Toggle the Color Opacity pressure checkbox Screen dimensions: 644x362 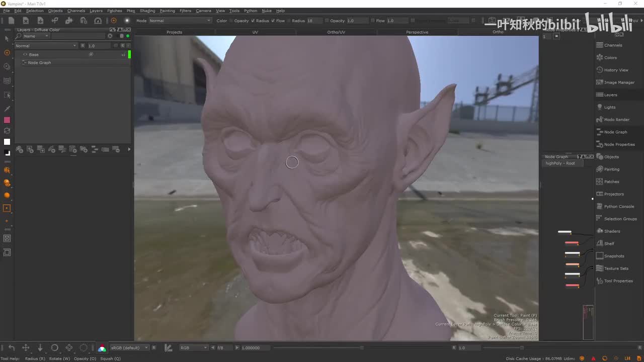[x=231, y=21]
